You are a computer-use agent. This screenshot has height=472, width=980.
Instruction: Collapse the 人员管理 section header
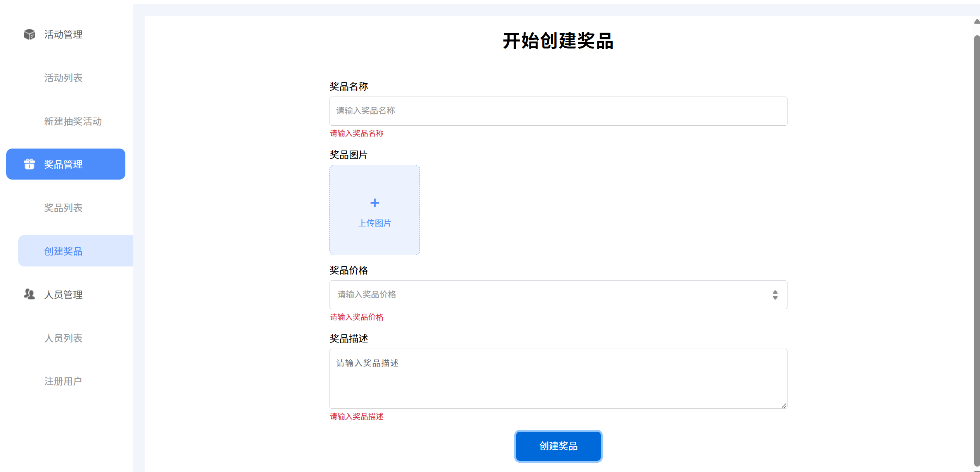pos(63,295)
